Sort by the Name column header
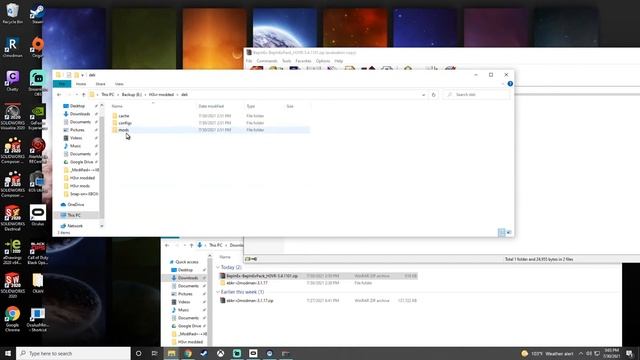The height and width of the screenshot is (360, 640). coord(117,107)
